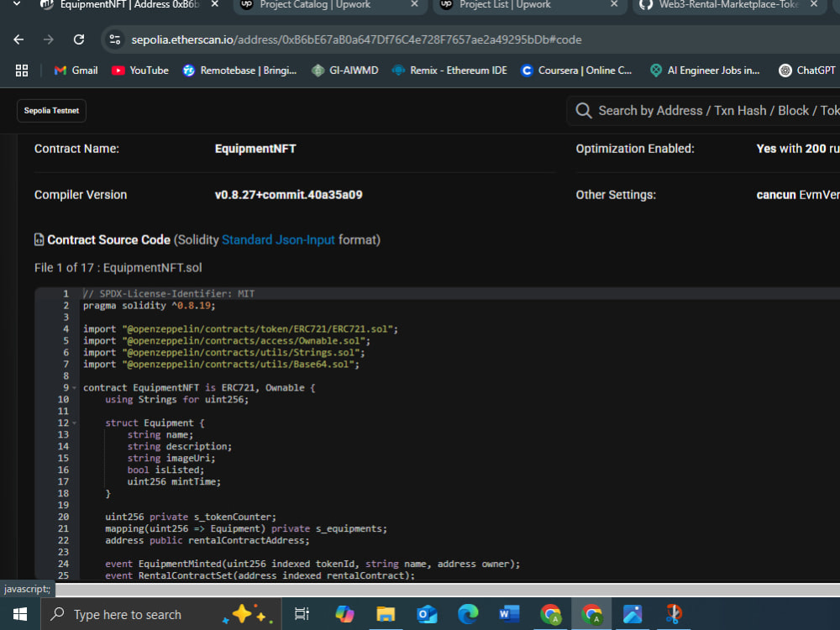Viewport: 840px width, 630px height.
Task: Click the 'uint256 mintTime' struct field
Action: coord(174,482)
